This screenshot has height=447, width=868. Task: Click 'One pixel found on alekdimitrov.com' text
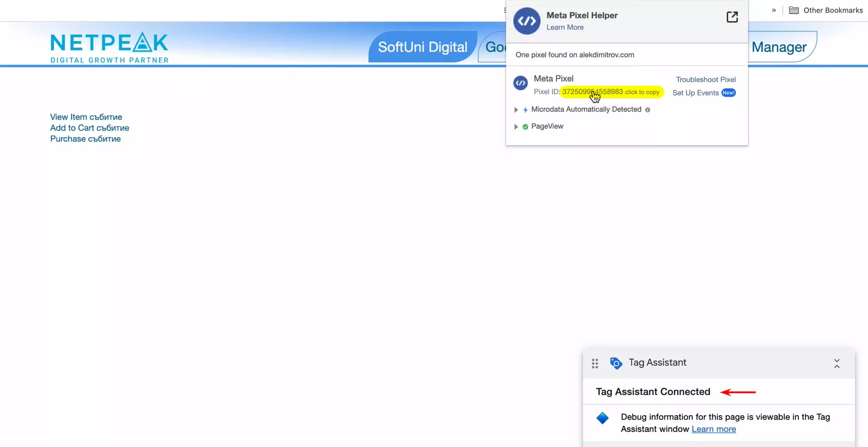(x=575, y=55)
